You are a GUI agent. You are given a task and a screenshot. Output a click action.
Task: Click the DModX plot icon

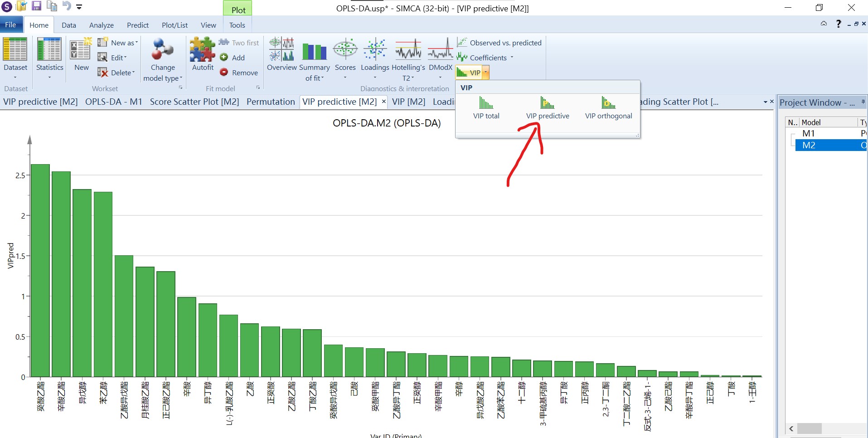(440, 50)
